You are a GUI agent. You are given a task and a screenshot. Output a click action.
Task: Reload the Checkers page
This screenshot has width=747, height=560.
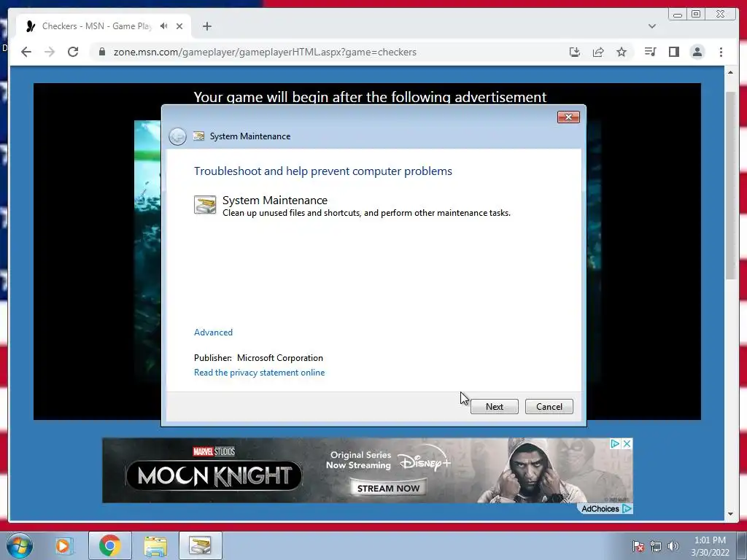pyautogui.click(x=73, y=52)
